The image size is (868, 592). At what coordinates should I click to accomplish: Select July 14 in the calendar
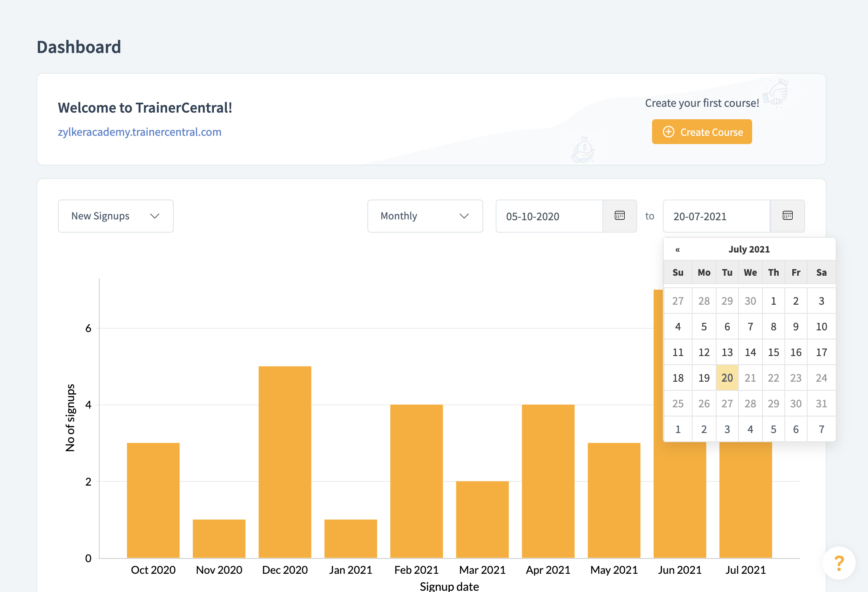(750, 352)
